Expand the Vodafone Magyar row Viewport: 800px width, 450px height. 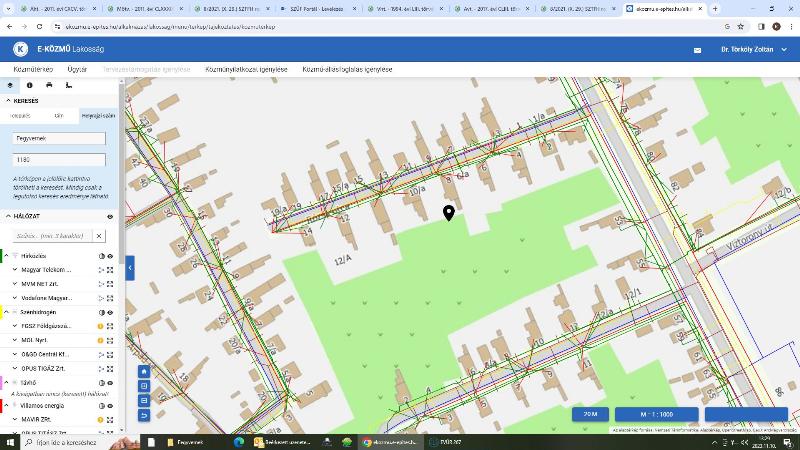click(15, 298)
